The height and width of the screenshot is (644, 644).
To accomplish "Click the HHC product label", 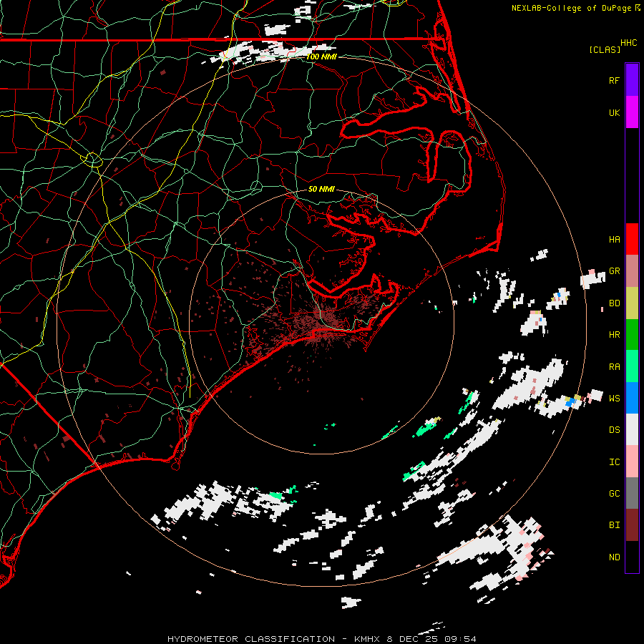I will pyautogui.click(x=628, y=43).
